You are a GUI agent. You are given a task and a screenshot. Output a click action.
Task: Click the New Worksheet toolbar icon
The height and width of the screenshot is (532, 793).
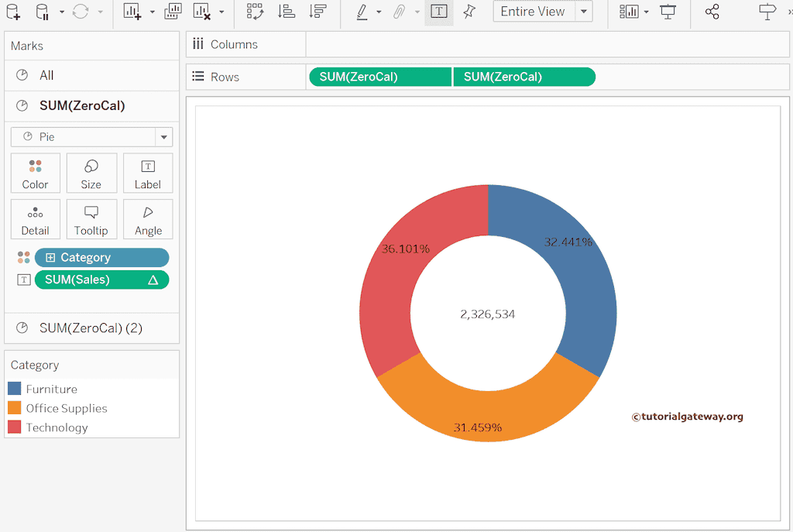[132, 12]
